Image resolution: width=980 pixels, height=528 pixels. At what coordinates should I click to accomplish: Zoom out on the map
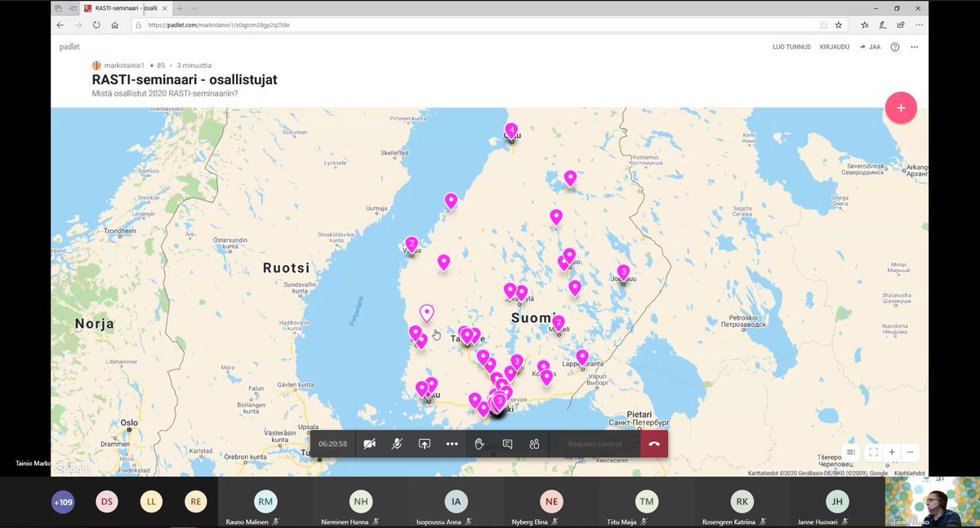(911, 452)
